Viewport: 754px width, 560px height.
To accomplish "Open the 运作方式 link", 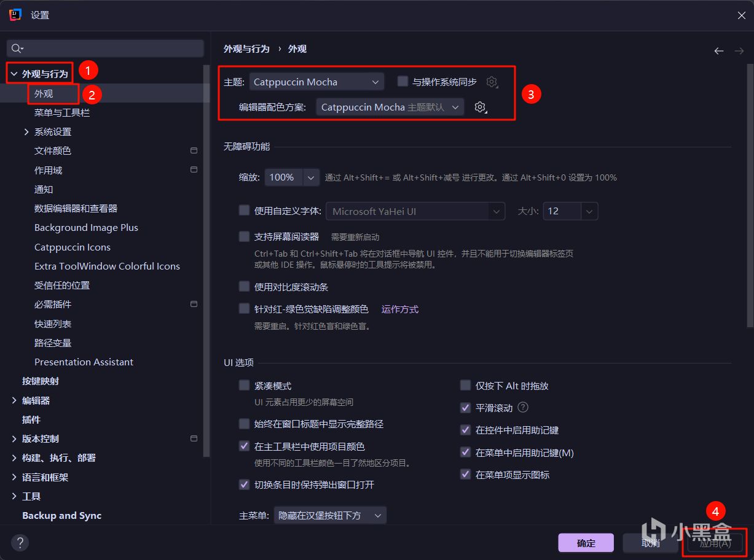I will [400, 309].
